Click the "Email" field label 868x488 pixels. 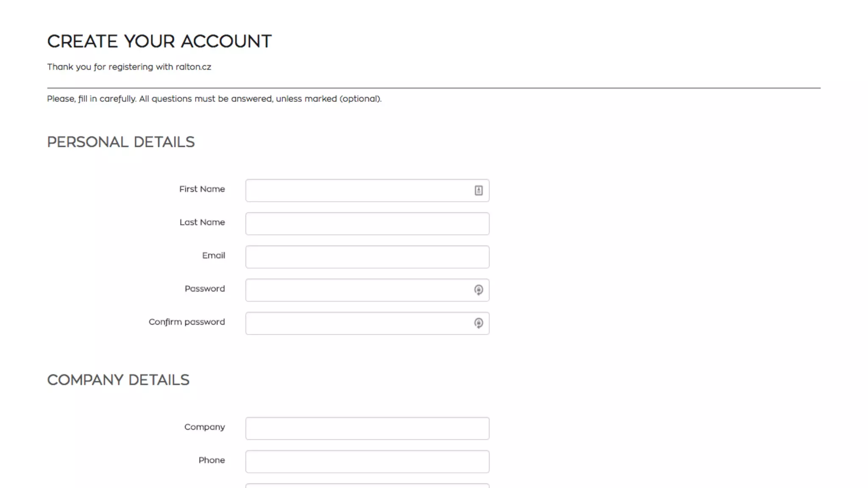pos(214,255)
